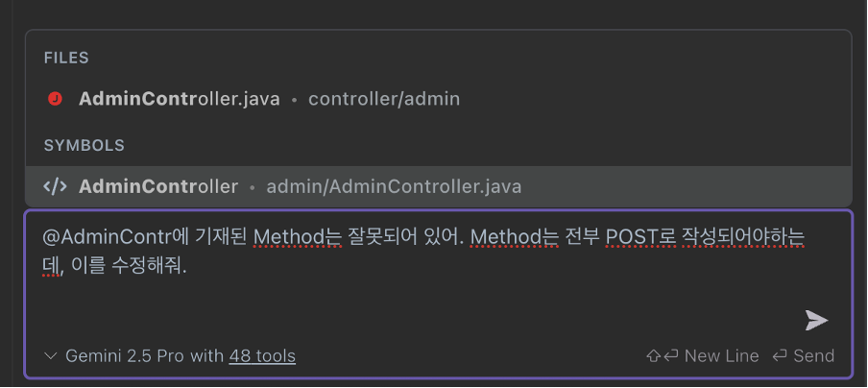868x388 pixels.
Task: Click the first underlined Method는 word
Action: click(298, 237)
